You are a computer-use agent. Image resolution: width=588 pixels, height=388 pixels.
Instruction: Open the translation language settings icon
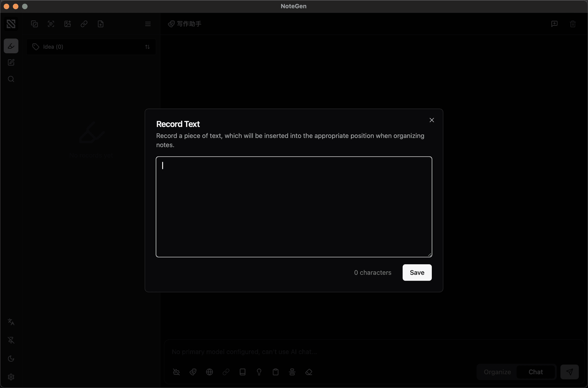tap(11, 322)
